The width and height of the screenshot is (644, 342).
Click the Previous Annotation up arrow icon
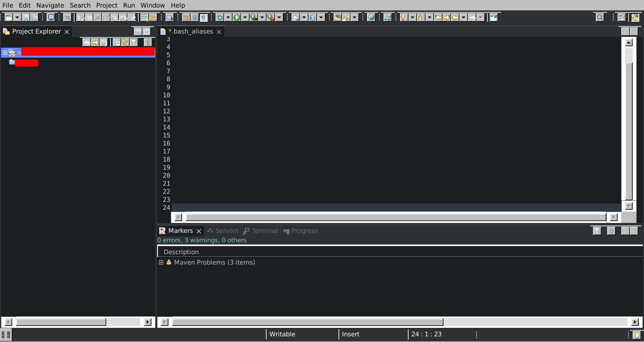[420, 17]
